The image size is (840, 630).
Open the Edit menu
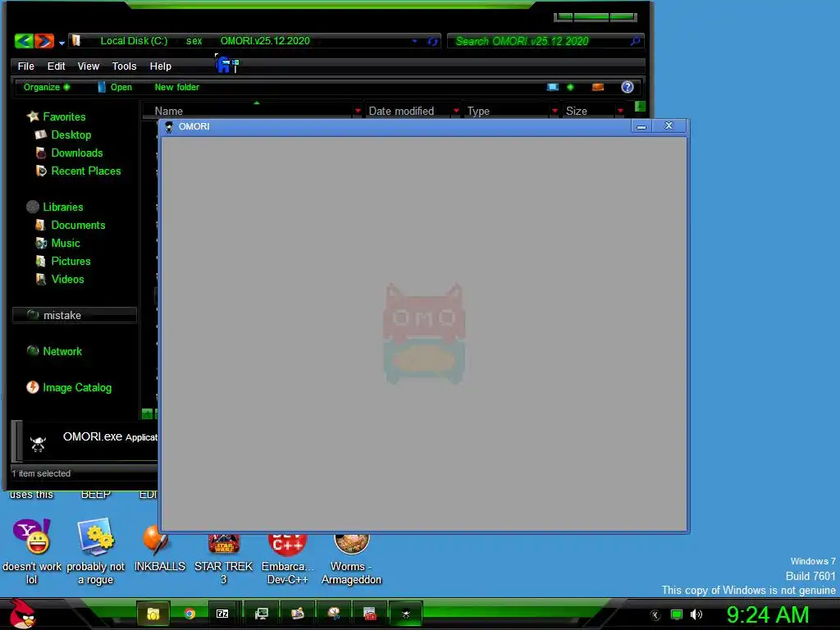click(56, 66)
